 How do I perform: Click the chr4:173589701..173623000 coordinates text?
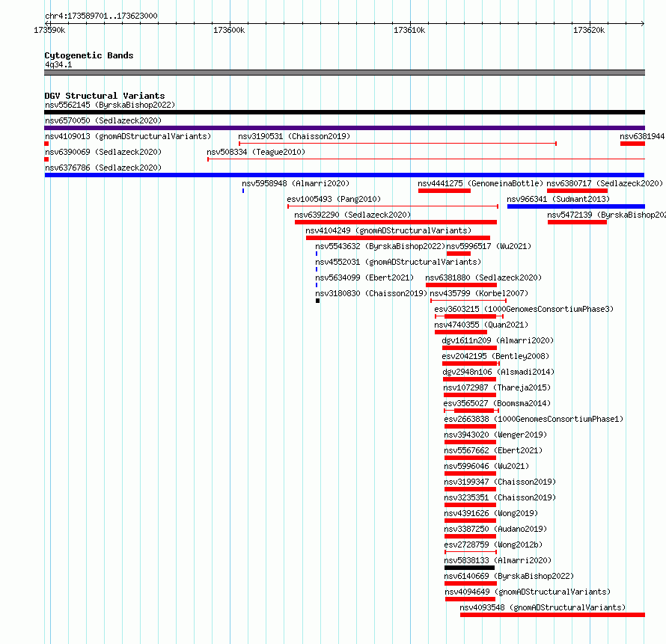click(101, 16)
